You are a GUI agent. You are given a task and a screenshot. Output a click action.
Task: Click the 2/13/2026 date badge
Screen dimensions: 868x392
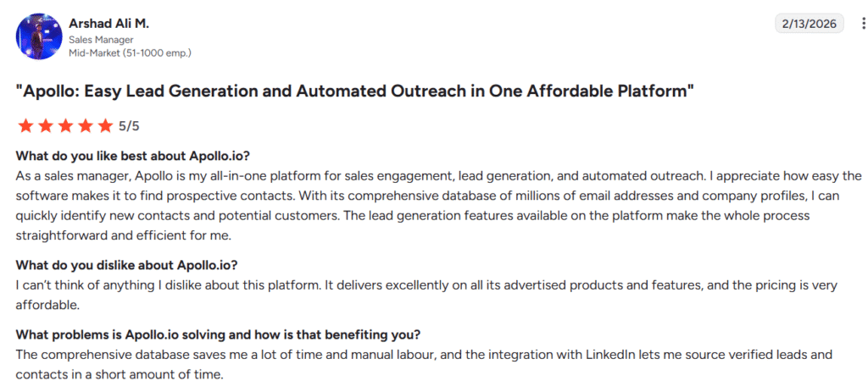pyautogui.click(x=810, y=24)
